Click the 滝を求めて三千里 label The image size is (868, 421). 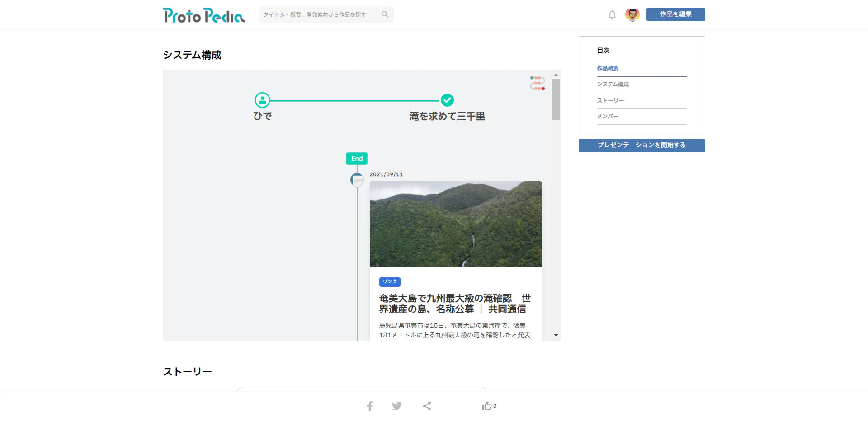(447, 117)
